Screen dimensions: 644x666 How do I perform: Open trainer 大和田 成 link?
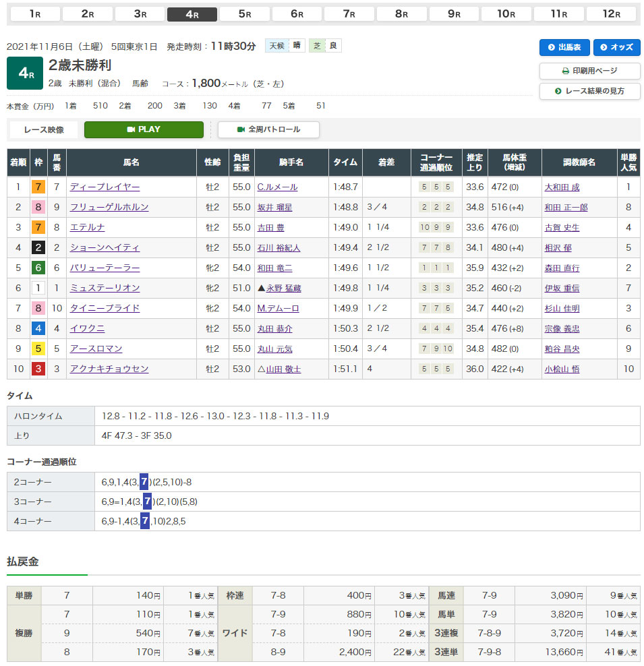[562, 187]
